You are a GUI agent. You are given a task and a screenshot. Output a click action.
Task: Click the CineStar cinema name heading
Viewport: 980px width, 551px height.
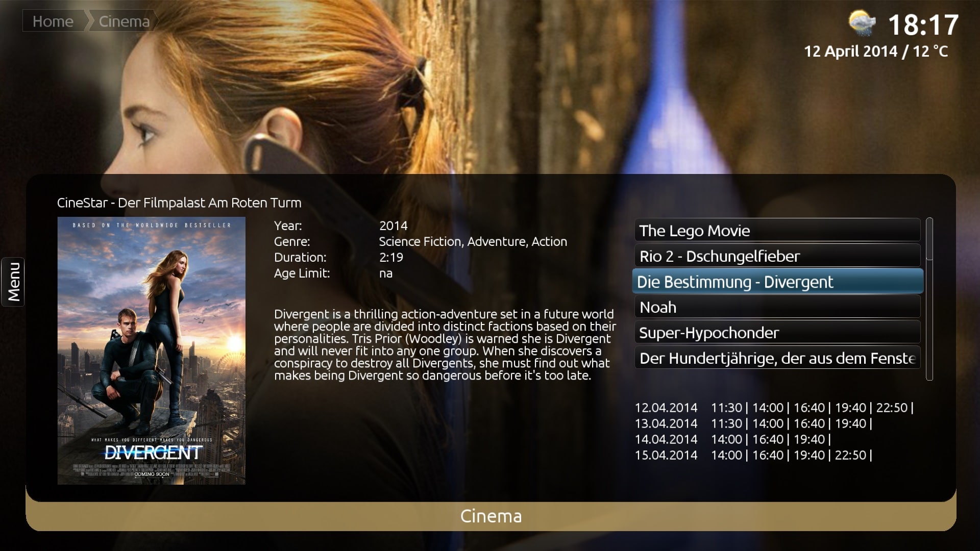click(x=179, y=203)
